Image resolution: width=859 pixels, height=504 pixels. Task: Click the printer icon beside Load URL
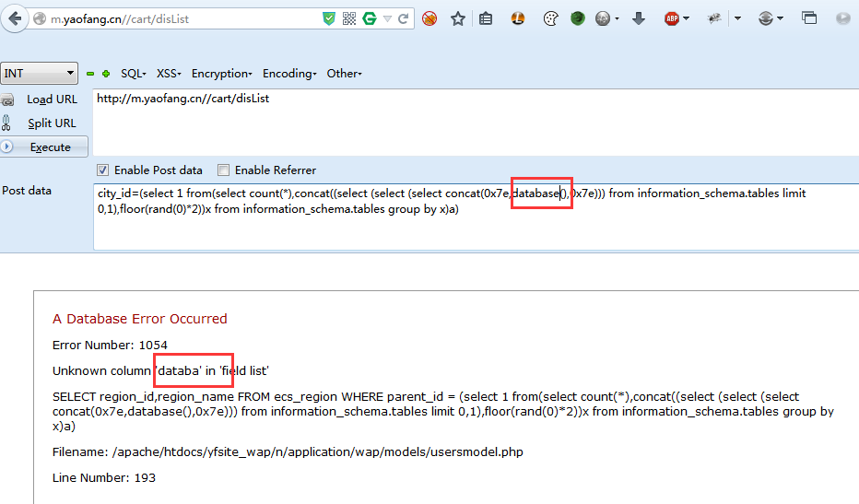7,100
